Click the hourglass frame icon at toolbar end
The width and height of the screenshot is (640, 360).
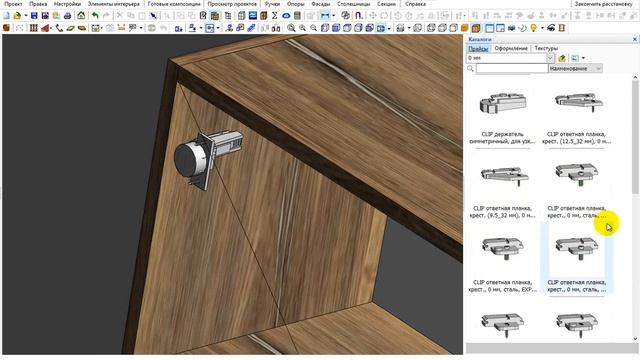[x=562, y=28]
